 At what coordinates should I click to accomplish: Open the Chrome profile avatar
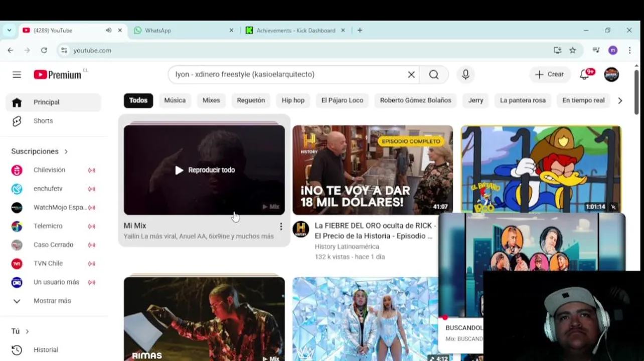(612, 50)
